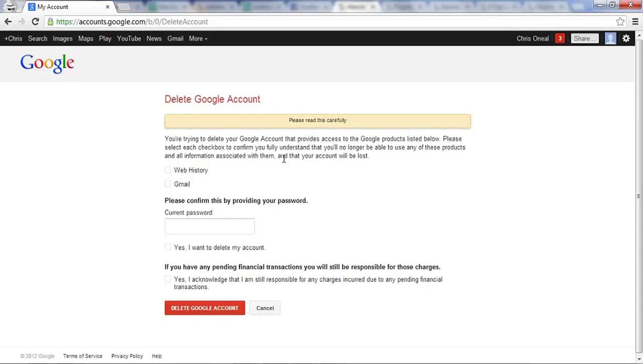Open Maps in the Google bar
643x364 pixels.
86,39
